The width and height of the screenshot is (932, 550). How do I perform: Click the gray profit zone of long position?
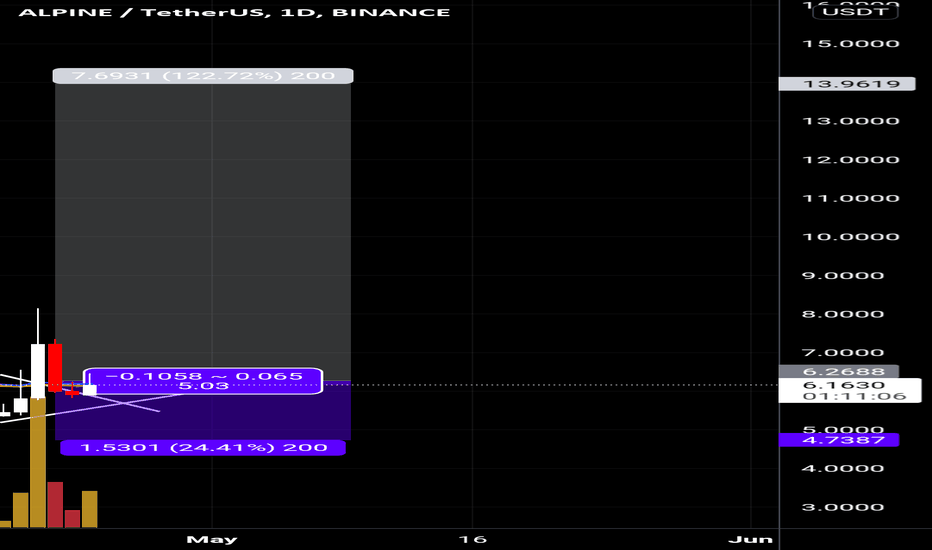click(203, 232)
